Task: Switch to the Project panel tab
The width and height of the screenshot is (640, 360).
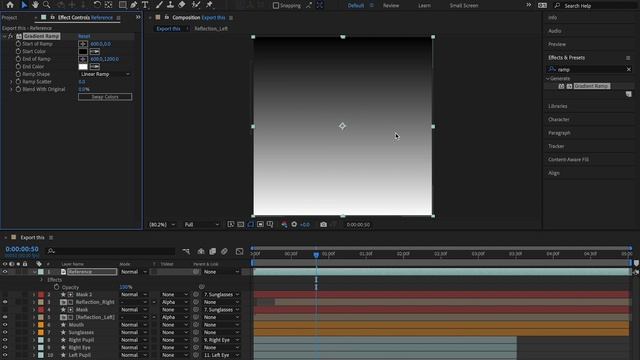Action: coord(9,18)
